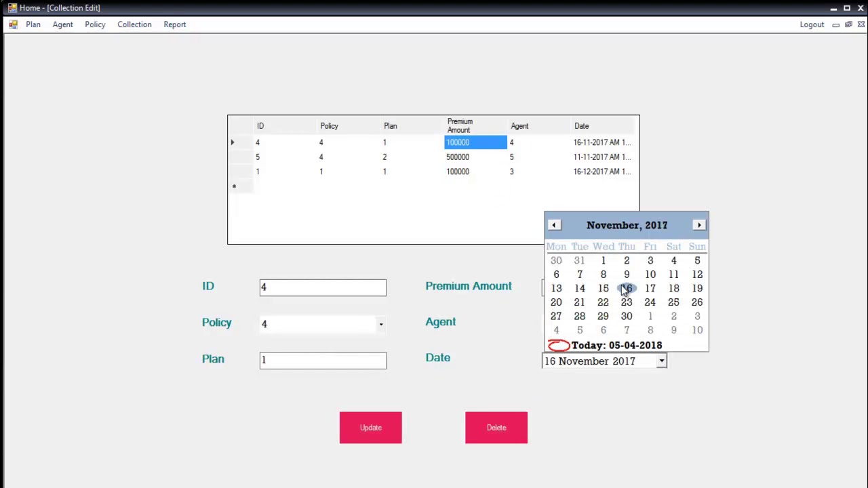Screen dimensions: 868x488
Task: Select date cell 16-12-2017 in grid
Action: 603,171
